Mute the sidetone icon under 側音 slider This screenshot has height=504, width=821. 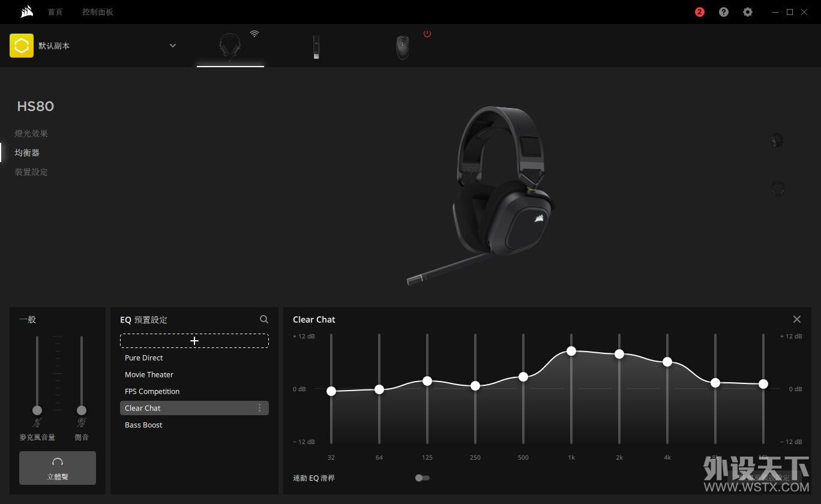pos(82,423)
